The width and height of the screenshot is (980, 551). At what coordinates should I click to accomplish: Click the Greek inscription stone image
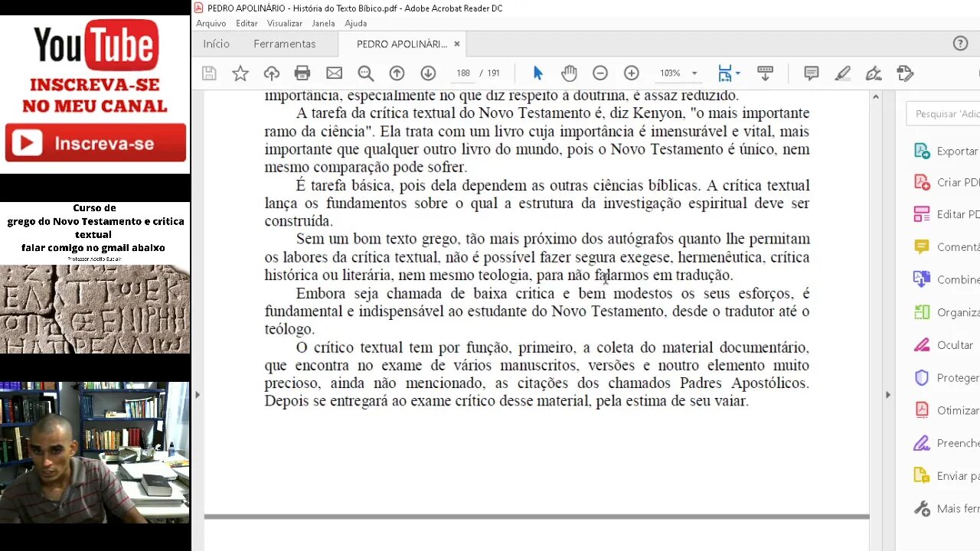[x=95, y=309]
